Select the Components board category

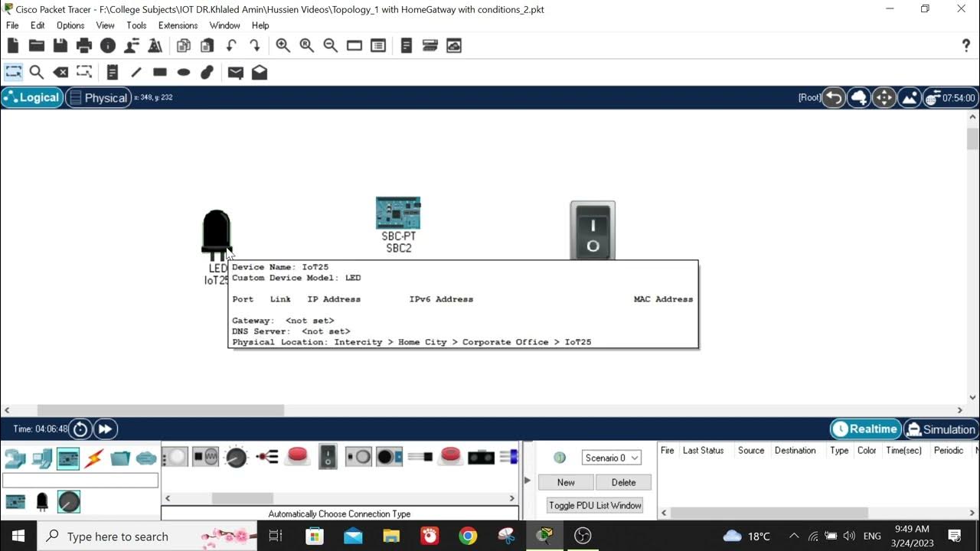[x=68, y=458]
